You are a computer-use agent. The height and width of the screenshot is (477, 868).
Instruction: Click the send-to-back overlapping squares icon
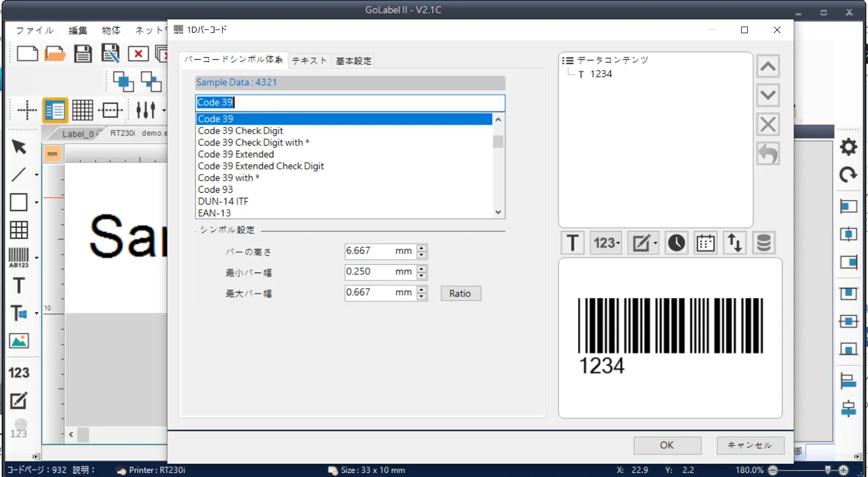click(151, 81)
